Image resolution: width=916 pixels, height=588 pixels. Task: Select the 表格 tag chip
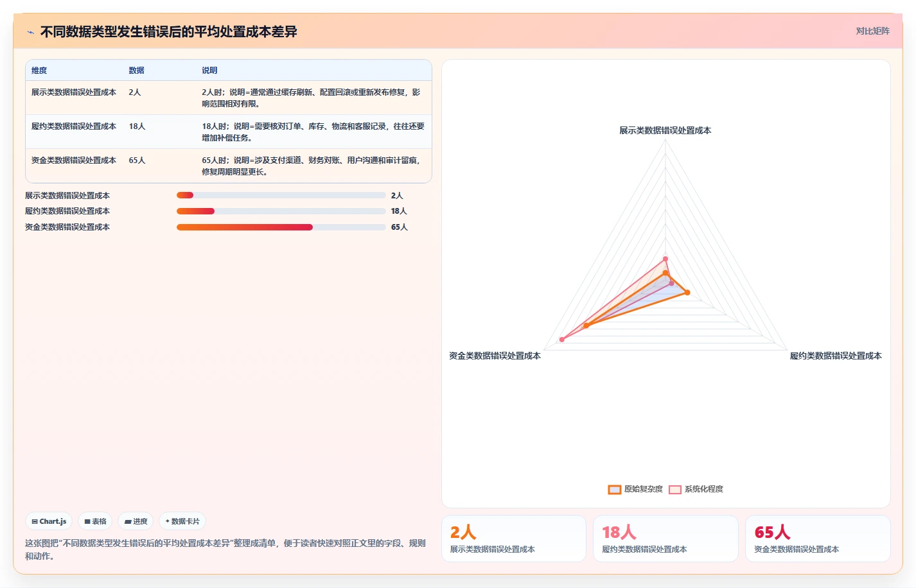95,521
